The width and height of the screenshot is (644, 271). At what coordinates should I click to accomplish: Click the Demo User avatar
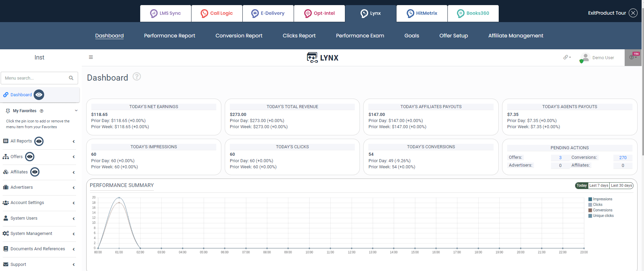coord(585,57)
